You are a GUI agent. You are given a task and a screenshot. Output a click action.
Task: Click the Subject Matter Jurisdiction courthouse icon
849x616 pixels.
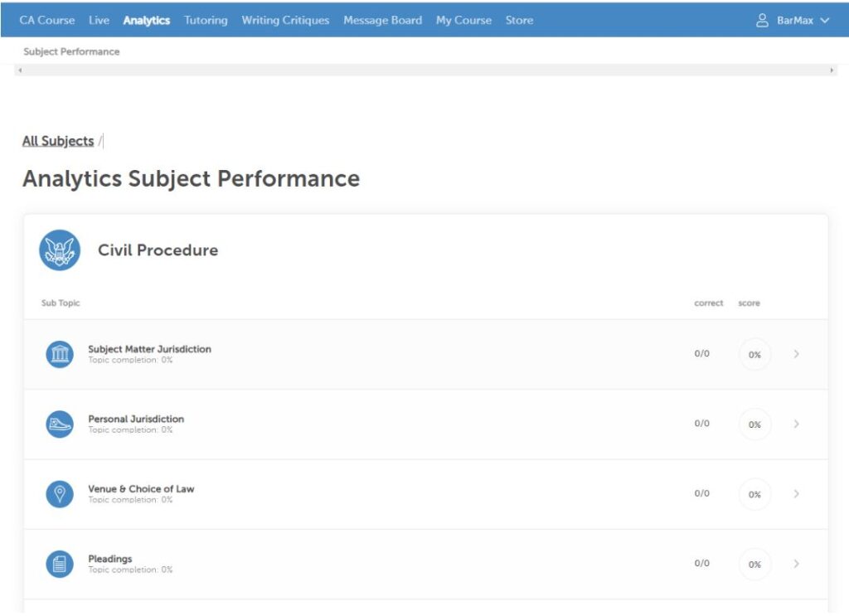tap(60, 355)
